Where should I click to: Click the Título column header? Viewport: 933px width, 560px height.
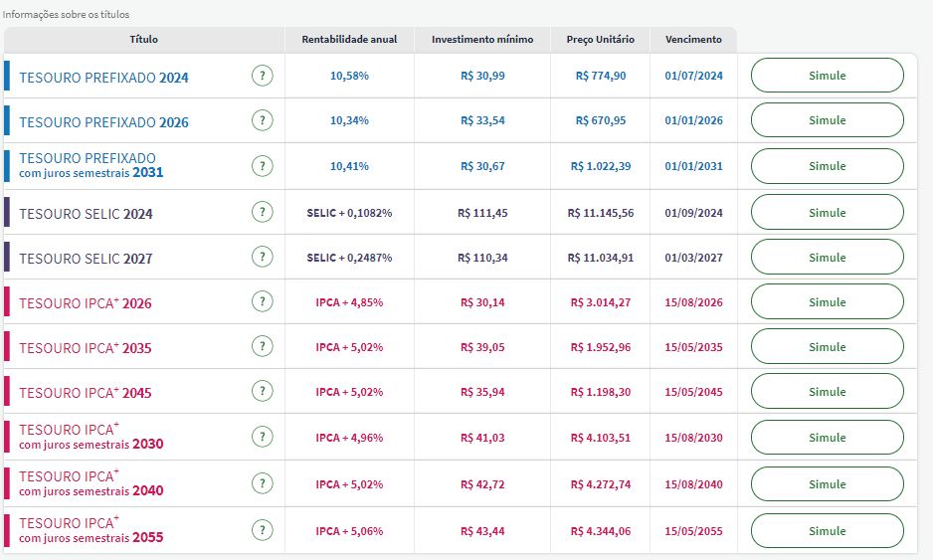pyautogui.click(x=144, y=39)
